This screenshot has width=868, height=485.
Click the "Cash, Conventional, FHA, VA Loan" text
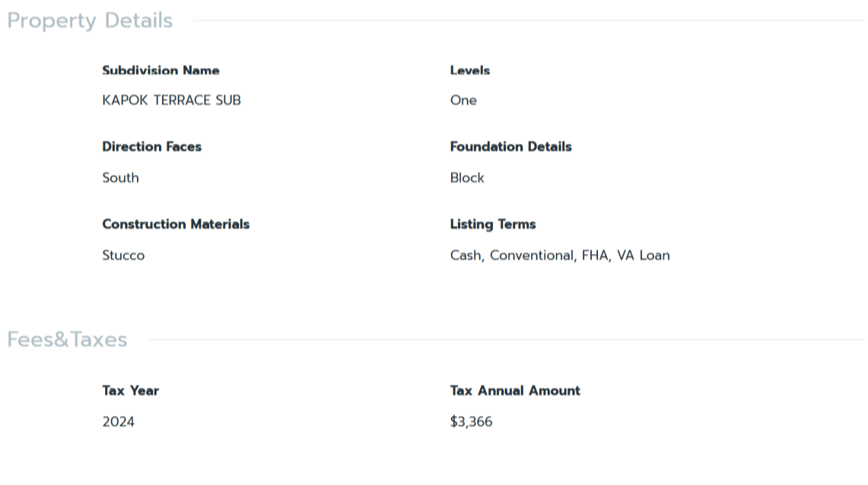[x=560, y=255]
